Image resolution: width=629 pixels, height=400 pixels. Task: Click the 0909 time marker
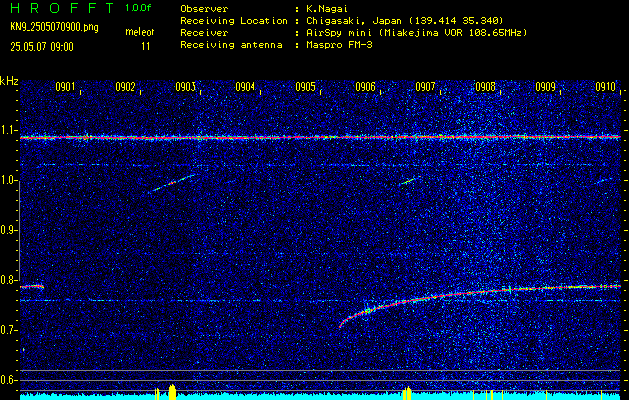coord(545,87)
